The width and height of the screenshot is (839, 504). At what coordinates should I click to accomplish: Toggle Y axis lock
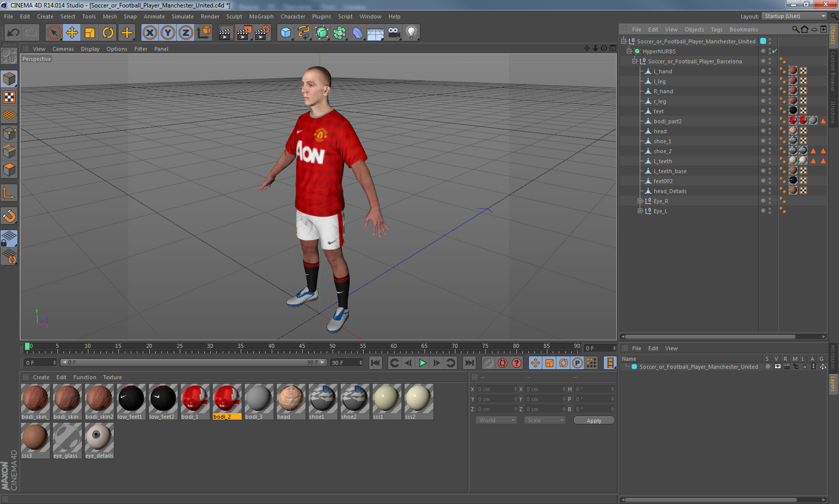pos(168,33)
